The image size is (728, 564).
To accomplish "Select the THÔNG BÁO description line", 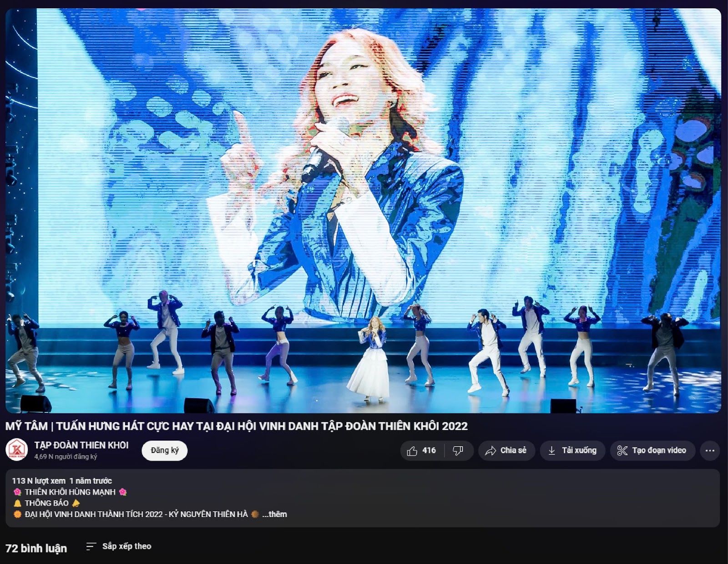I will point(46,503).
